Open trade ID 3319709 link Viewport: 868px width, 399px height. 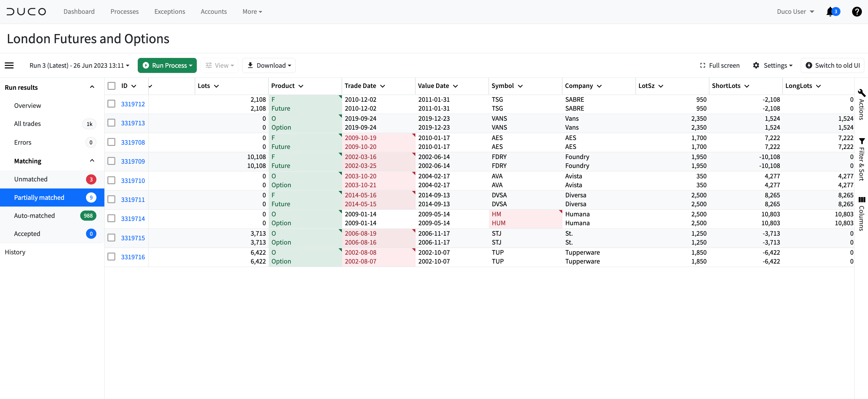133,161
